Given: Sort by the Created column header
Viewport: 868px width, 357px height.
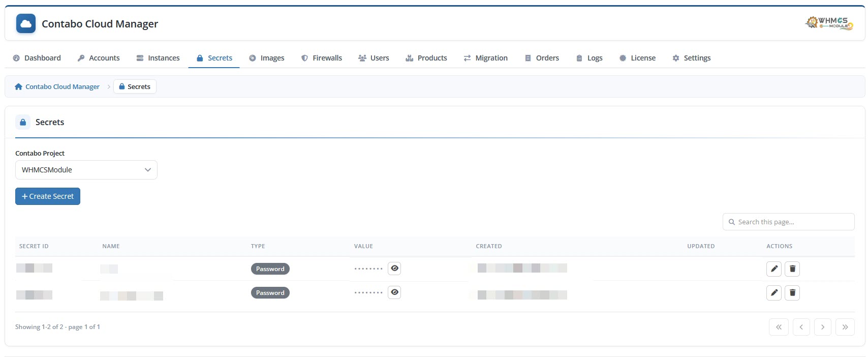Looking at the screenshot, I should [x=489, y=246].
